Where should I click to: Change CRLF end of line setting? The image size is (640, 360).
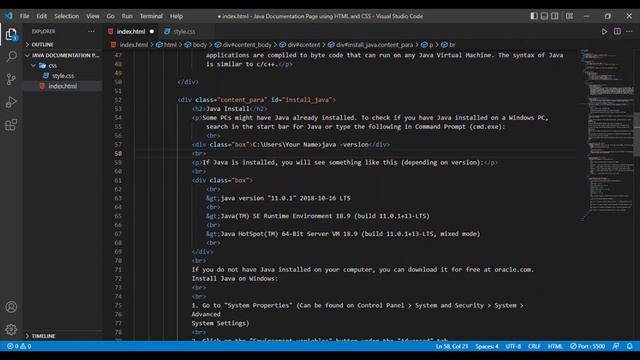(x=534, y=346)
